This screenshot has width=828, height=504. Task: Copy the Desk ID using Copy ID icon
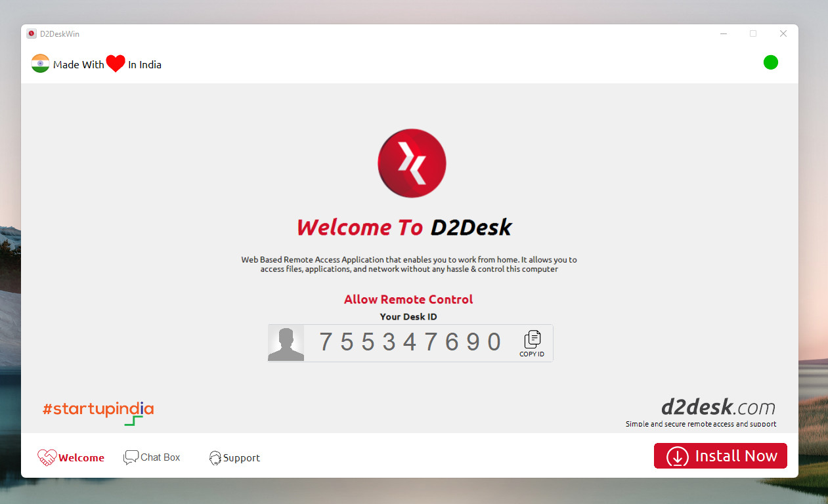coord(532,343)
